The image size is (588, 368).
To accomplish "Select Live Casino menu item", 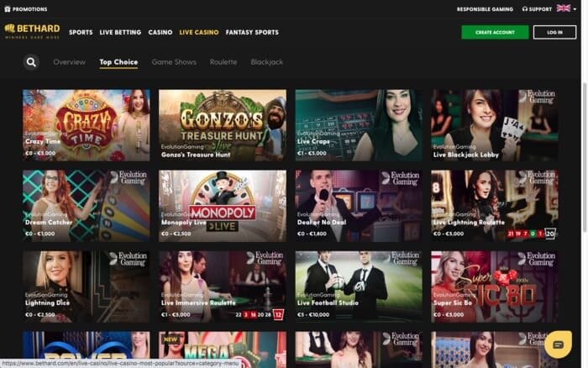I will [x=199, y=32].
